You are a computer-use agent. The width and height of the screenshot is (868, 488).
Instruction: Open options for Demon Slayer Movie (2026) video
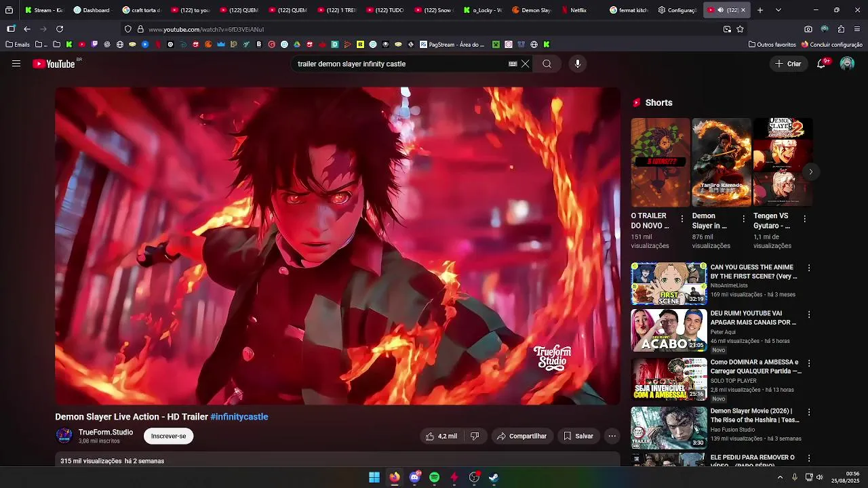tap(808, 412)
